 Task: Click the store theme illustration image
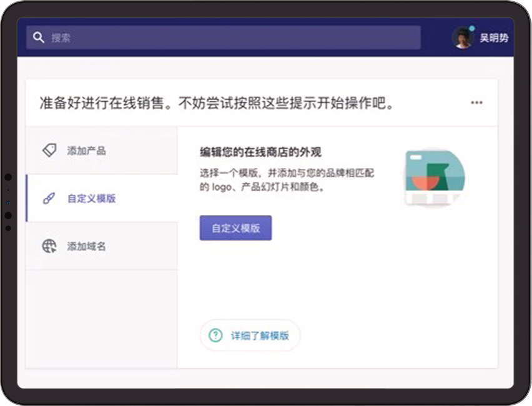434,177
